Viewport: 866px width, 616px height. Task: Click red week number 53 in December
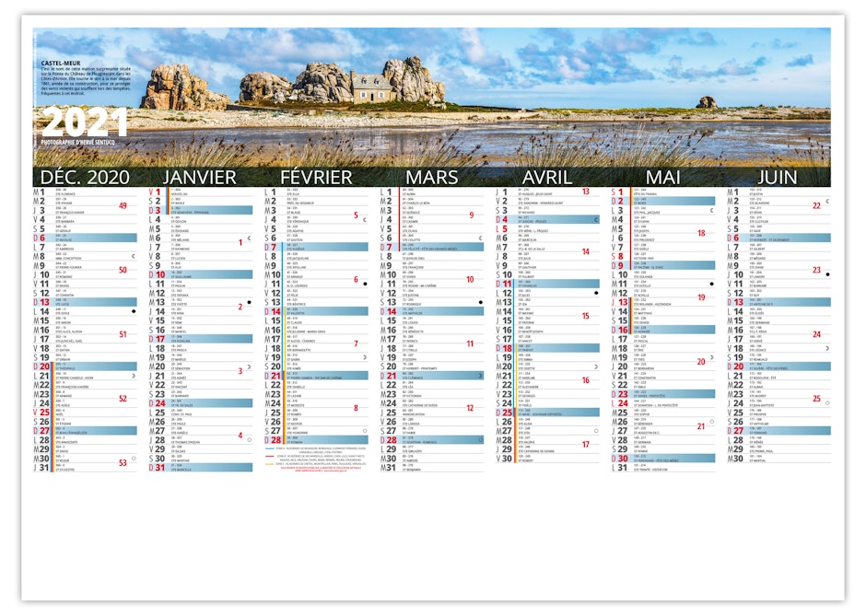123,462
